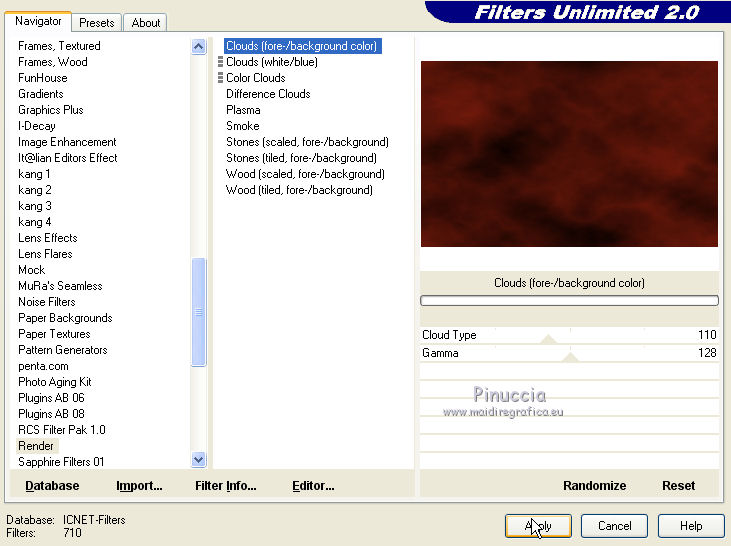Select the Frames, Wood category
The image size is (731, 546).
coord(53,62)
